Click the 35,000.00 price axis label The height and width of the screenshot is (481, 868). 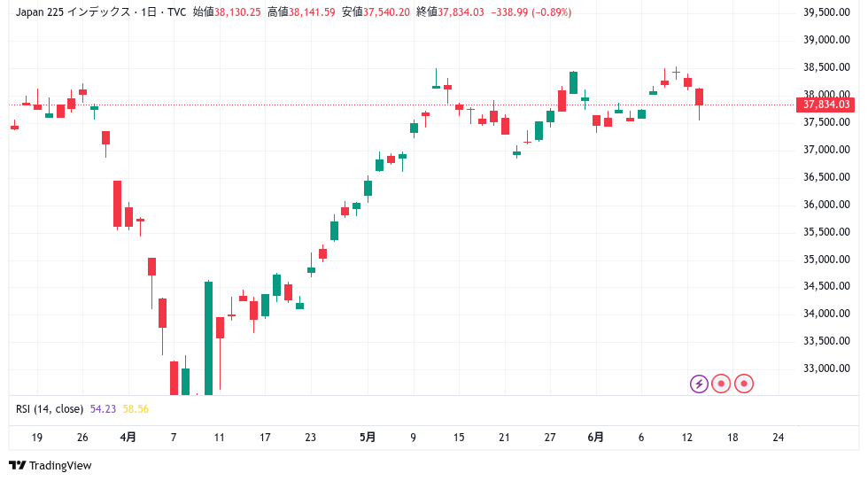pos(826,259)
